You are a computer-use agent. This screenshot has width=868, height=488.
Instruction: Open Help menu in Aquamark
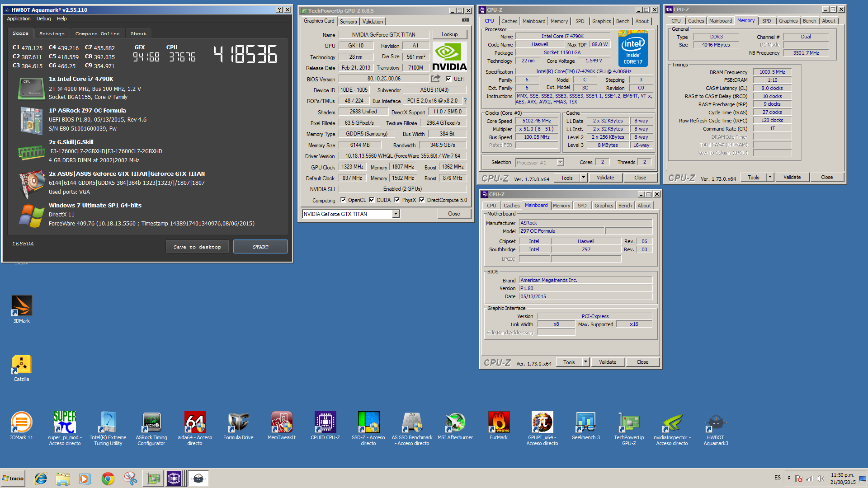[x=61, y=19]
